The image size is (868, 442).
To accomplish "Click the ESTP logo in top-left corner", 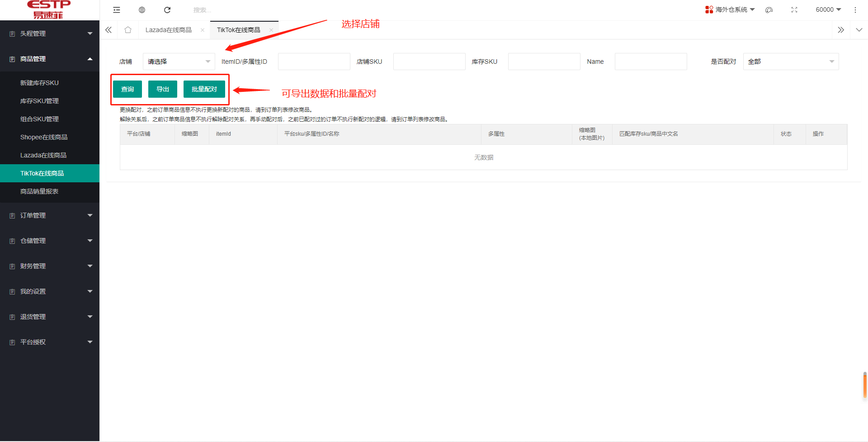I will pos(48,10).
